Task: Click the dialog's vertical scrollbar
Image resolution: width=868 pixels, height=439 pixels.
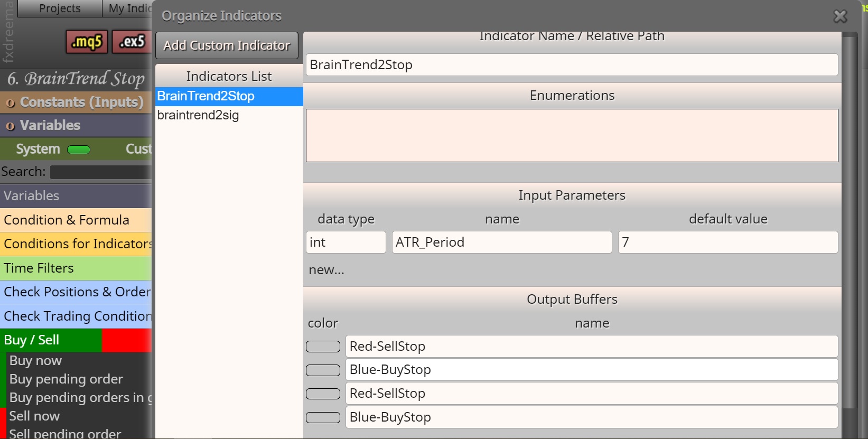Action: click(x=850, y=222)
